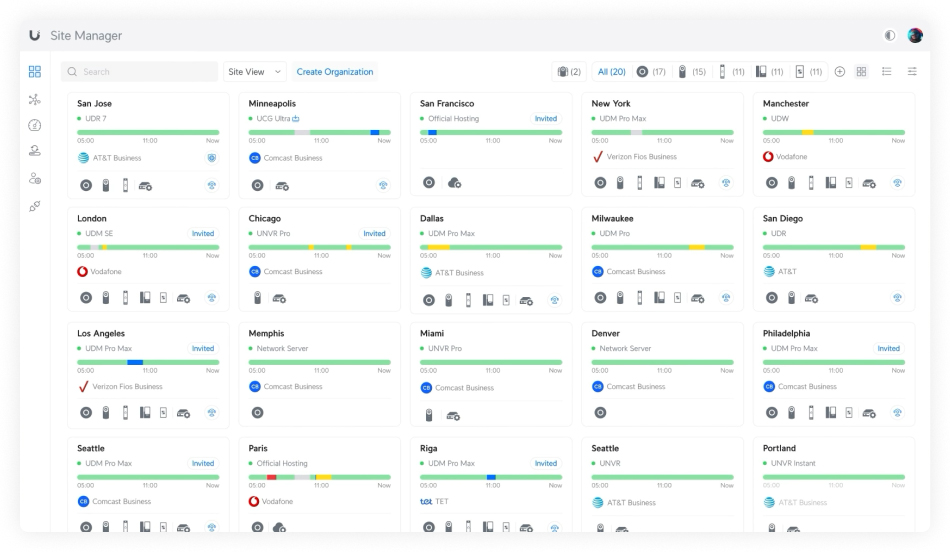Filter by camera devices (15) tab
Viewport: 950px width, 552px height.
(x=692, y=72)
